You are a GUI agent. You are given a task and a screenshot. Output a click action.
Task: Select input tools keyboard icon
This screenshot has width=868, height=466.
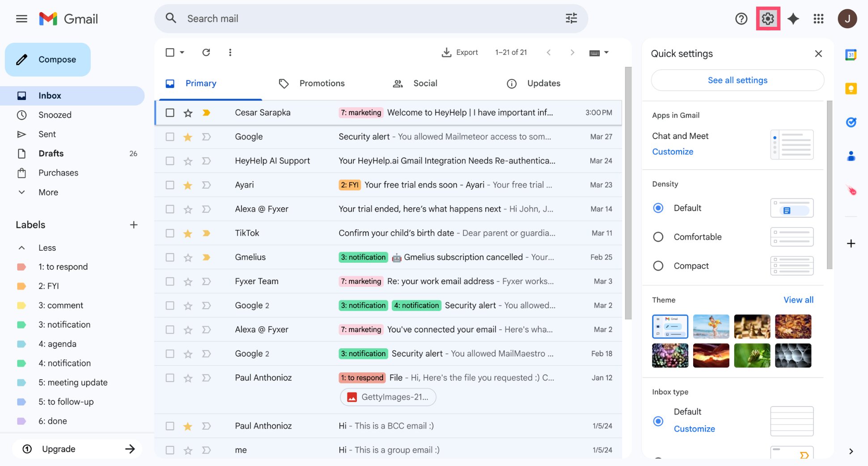pyautogui.click(x=594, y=53)
